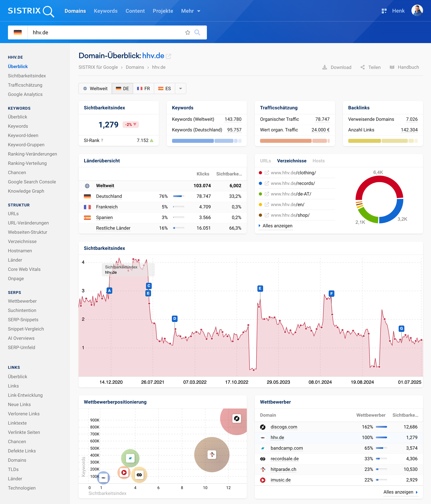431x504 pixels.
Task: Select the Weltweit country toggle
Action: [x=95, y=88]
